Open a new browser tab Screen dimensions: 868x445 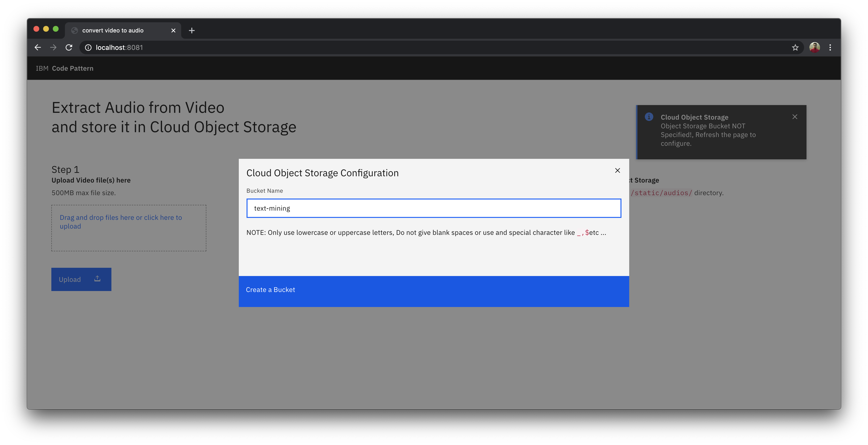pyautogui.click(x=192, y=31)
